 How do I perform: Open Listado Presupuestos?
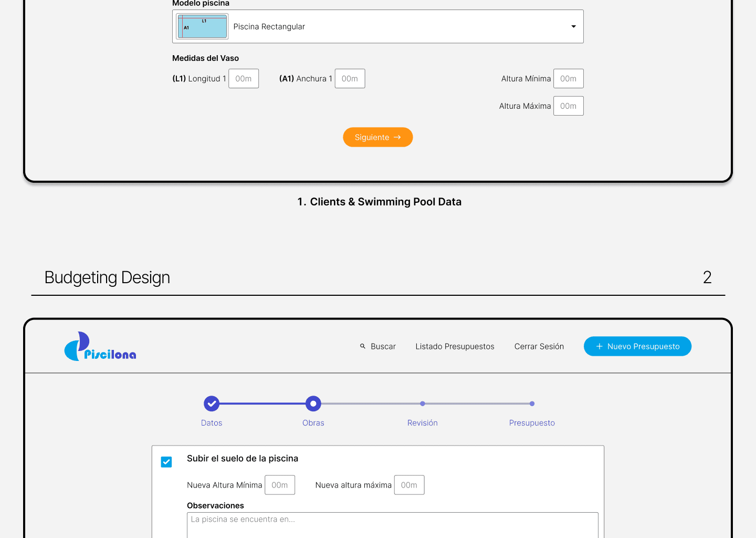click(x=455, y=346)
